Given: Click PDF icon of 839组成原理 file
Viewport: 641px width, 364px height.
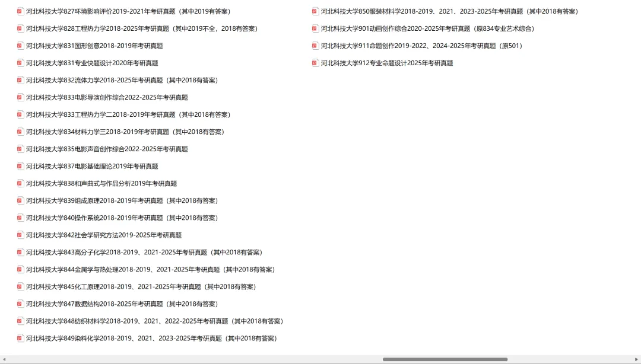Looking at the screenshot, I should coord(20,200).
